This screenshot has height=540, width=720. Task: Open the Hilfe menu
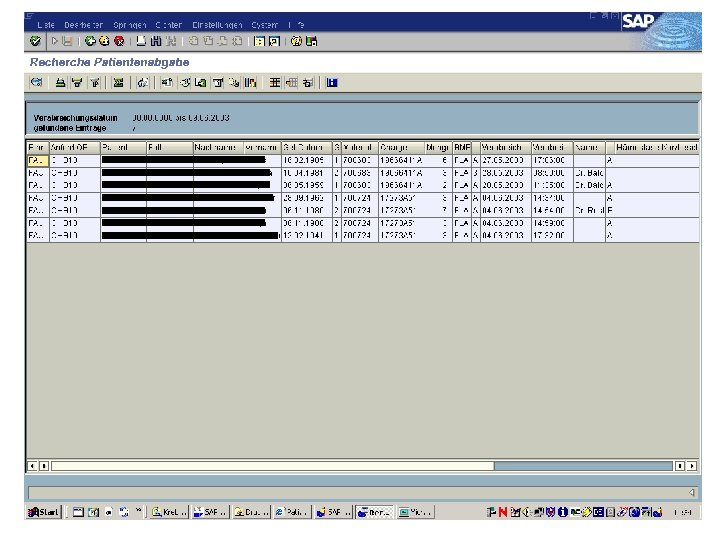coord(297,25)
